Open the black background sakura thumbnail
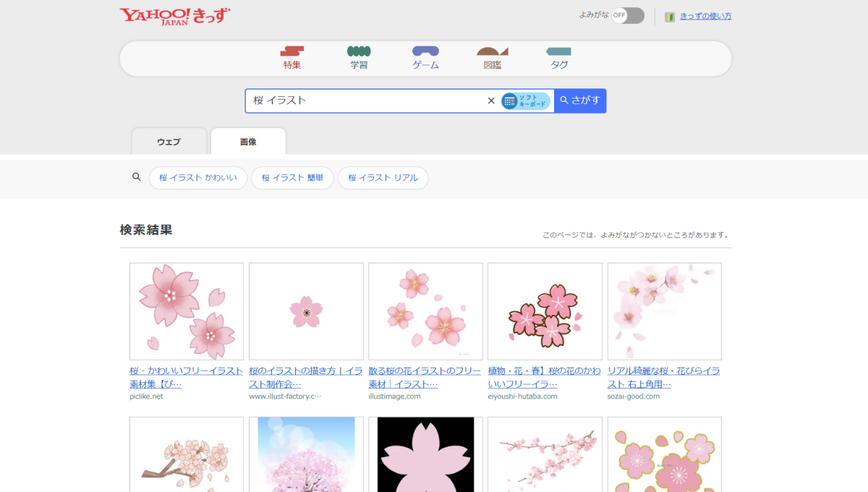This screenshot has height=492, width=868. click(x=425, y=454)
